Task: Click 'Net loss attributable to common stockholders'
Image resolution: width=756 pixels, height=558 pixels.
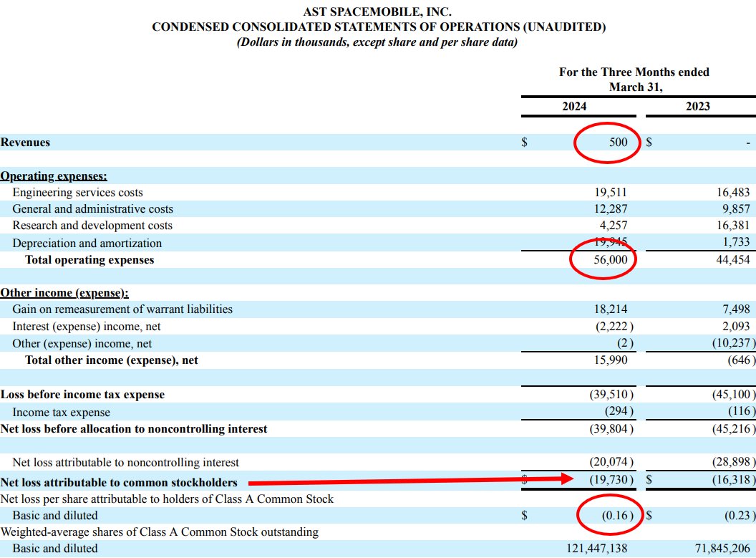Action: (x=119, y=483)
